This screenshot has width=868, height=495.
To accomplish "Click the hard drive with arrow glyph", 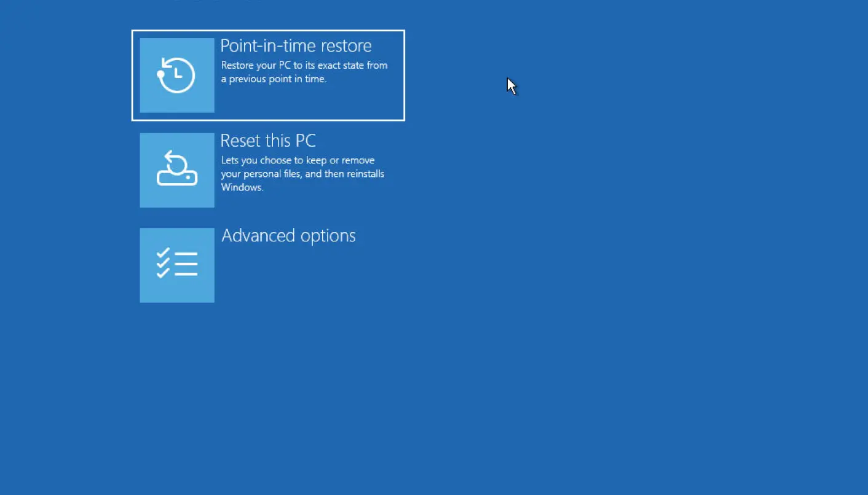I will 177,169.
